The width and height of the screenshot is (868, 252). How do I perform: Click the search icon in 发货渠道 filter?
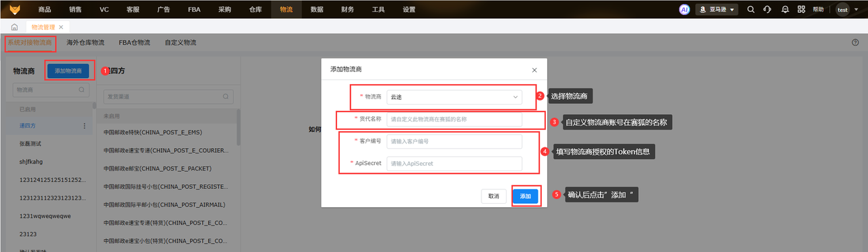coord(226,97)
